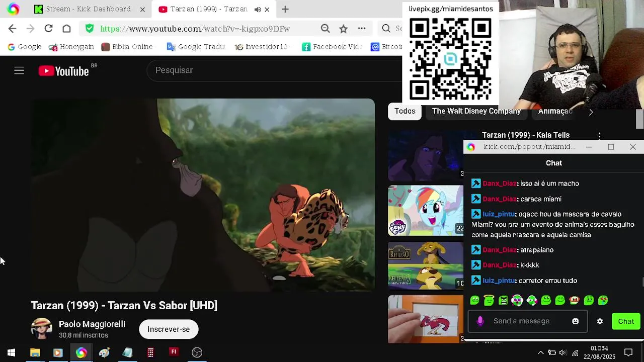Click username luiz_pintu in last message
644x362 pixels.
point(499,281)
